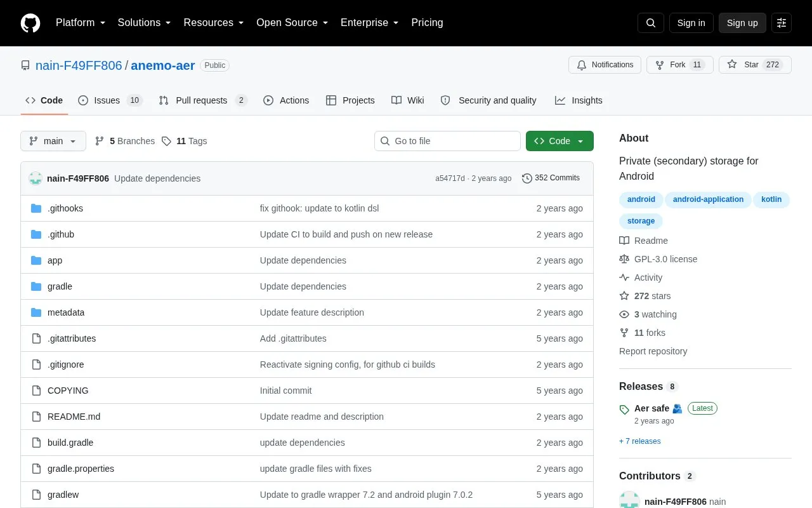Viewport: 812px width, 508px height.
Task: Open the nain-F49FF806 avatar in the commit header
Action: 36,178
